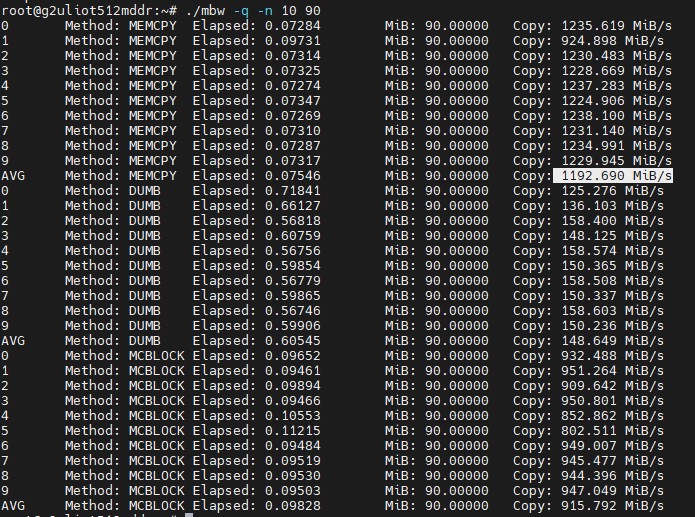Click the copy value '947.049 MiB/s'

coord(613,490)
